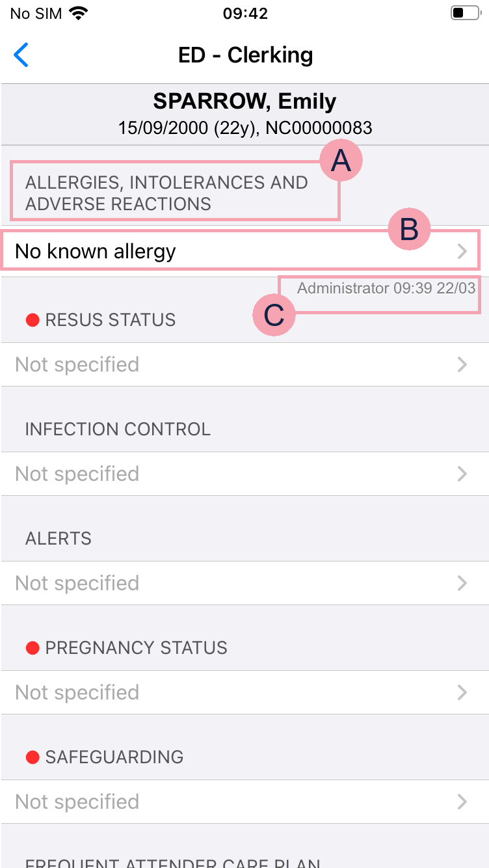Tap the blue back arrow
Image resolution: width=489 pixels, height=868 pixels.
[x=21, y=55]
